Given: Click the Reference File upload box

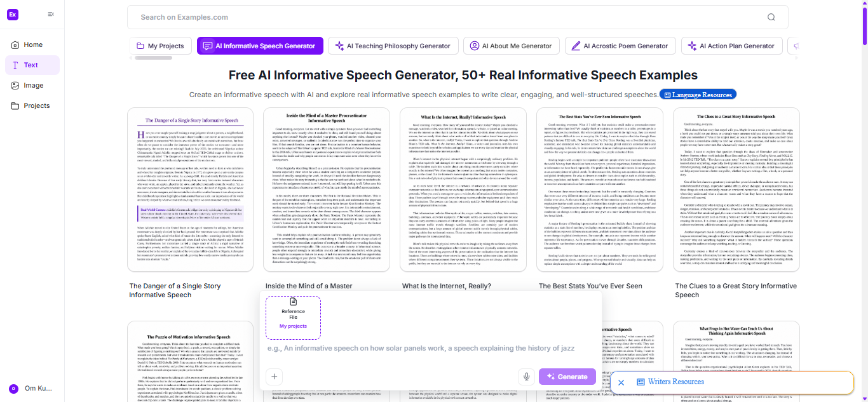Looking at the screenshot, I should 293,317.
